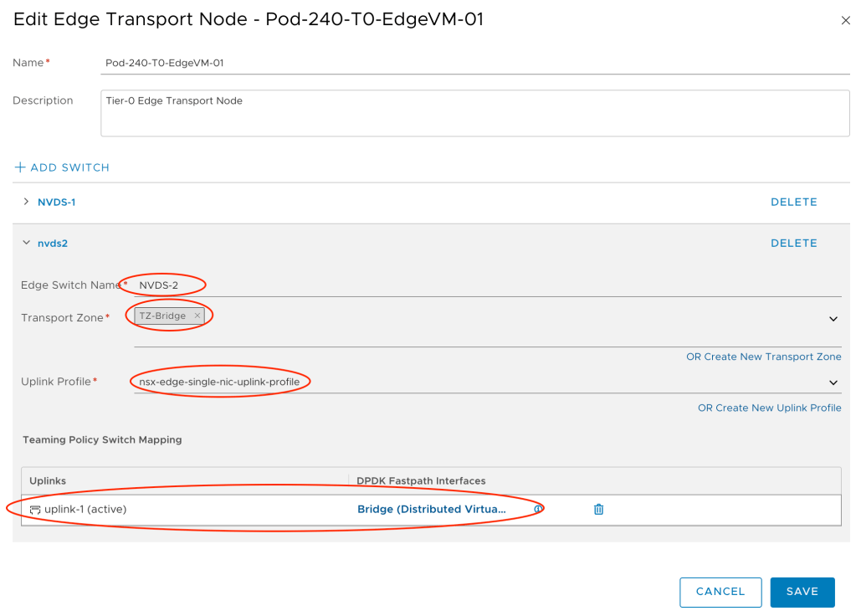Save the edge transport node changes

802,592
